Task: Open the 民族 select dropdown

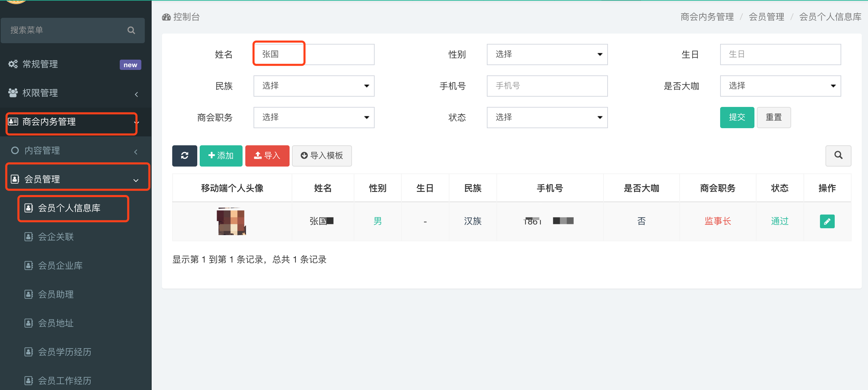Action: tap(314, 86)
